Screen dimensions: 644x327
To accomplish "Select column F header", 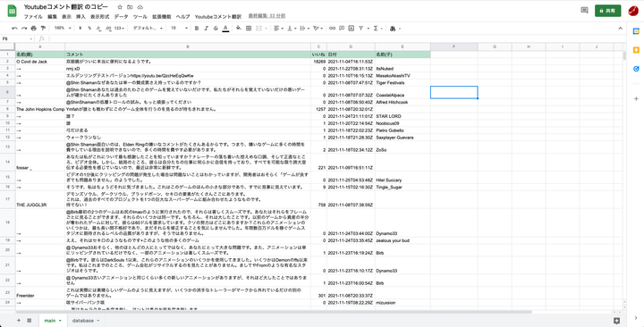I will pyautogui.click(x=453, y=46).
